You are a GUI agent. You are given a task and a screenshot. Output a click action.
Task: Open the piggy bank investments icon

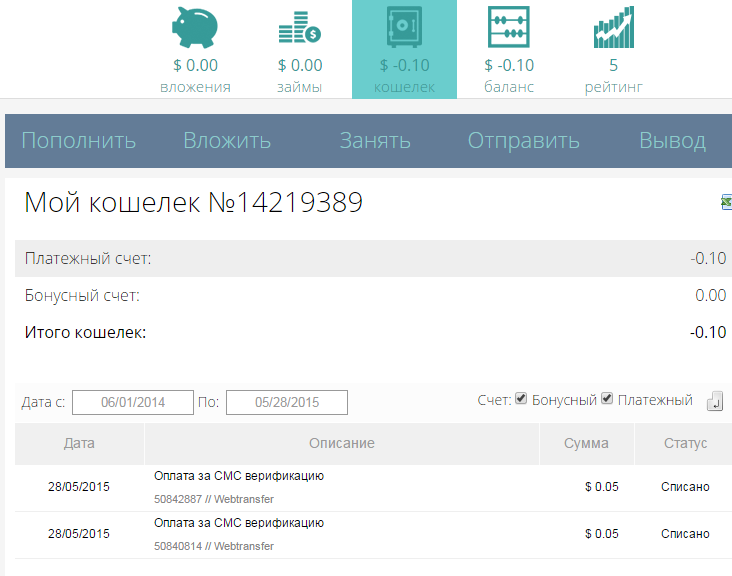click(195, 28)
